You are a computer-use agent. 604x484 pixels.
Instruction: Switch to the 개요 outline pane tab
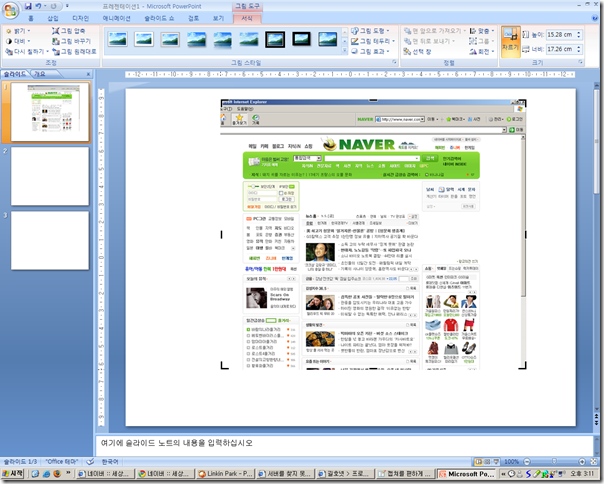pos(40,74)
